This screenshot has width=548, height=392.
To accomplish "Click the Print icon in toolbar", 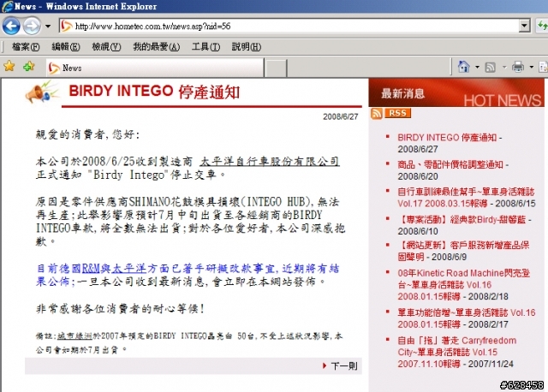I will [x=518, y=67].
